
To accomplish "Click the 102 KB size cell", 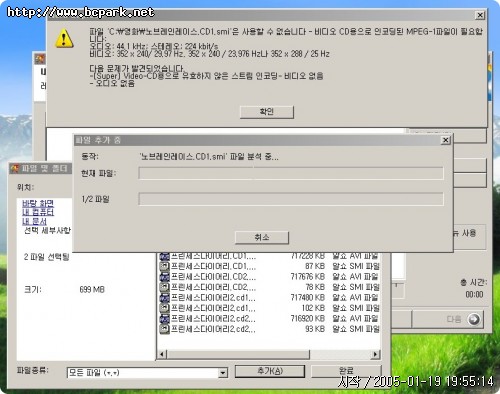I will point(313,308).
